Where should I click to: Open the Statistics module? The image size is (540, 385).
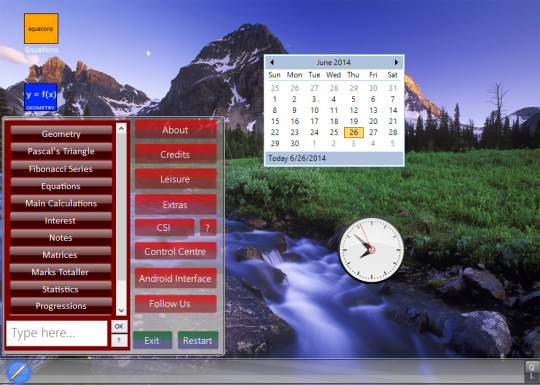61,289
